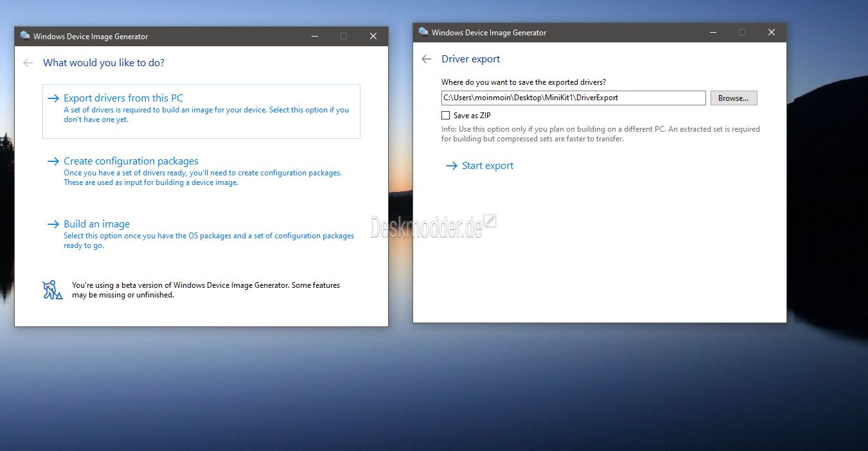Screen dimensions: 868x451
Task: Click the Info text about compressed sets
Action: [601, 134]
